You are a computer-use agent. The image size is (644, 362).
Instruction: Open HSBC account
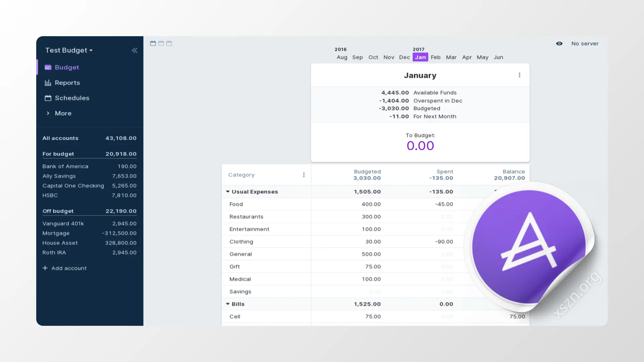(x=90, y=195)
